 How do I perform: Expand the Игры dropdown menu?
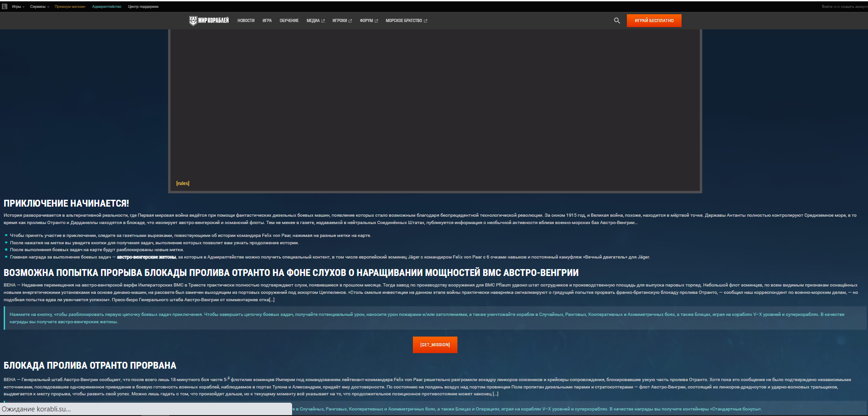click(18, 6)
